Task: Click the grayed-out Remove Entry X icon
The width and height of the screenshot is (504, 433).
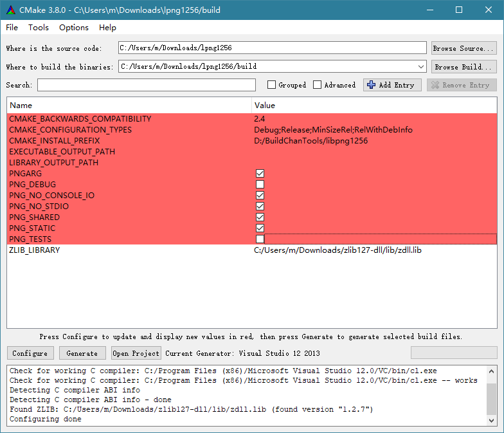Action: (435, 85)
